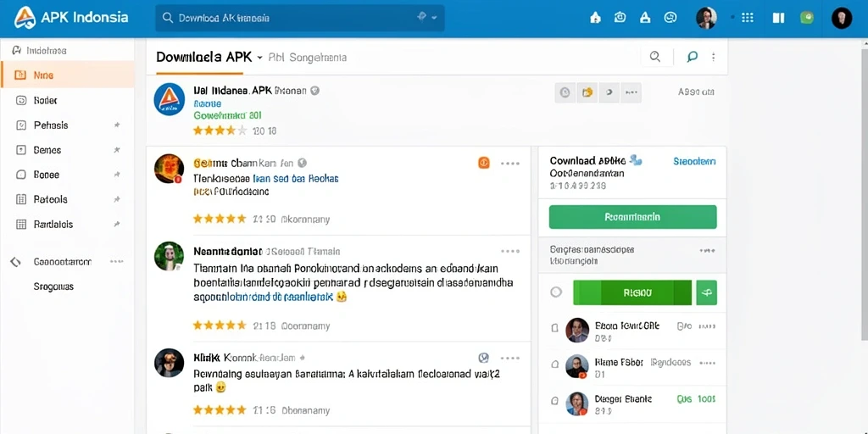Click the pin icon next to Pehasis
This screenshot has width=868, height=434.
(x=117, y=125)
